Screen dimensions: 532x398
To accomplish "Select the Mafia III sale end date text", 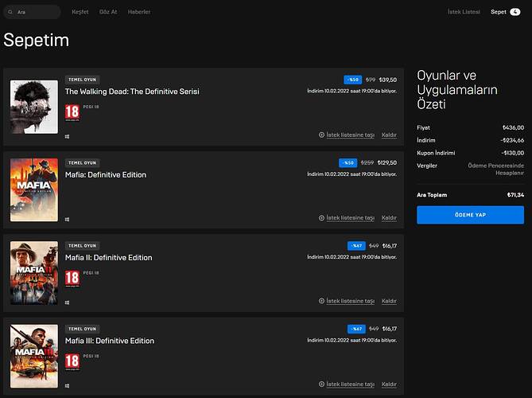I will 351,340.
